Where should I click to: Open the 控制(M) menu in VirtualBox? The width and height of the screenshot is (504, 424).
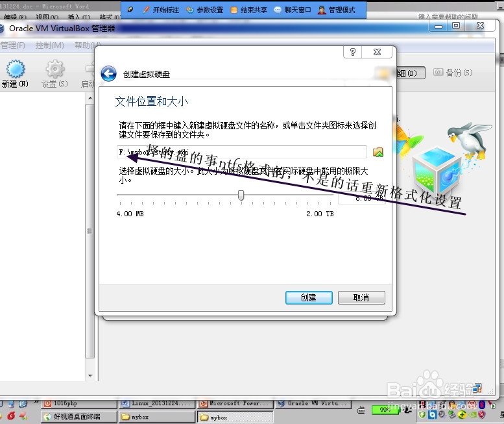pyautogui.click(x=49, y=45)
